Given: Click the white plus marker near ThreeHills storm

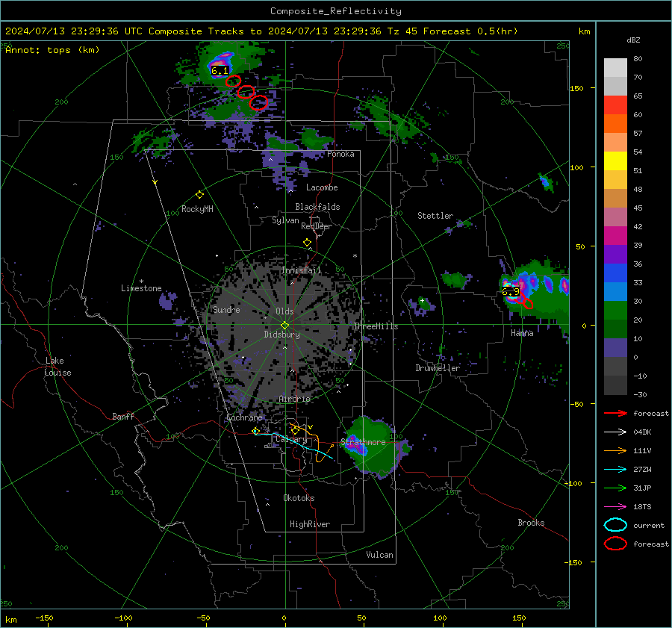Looking at the screenshot, I should coord(422,300).
